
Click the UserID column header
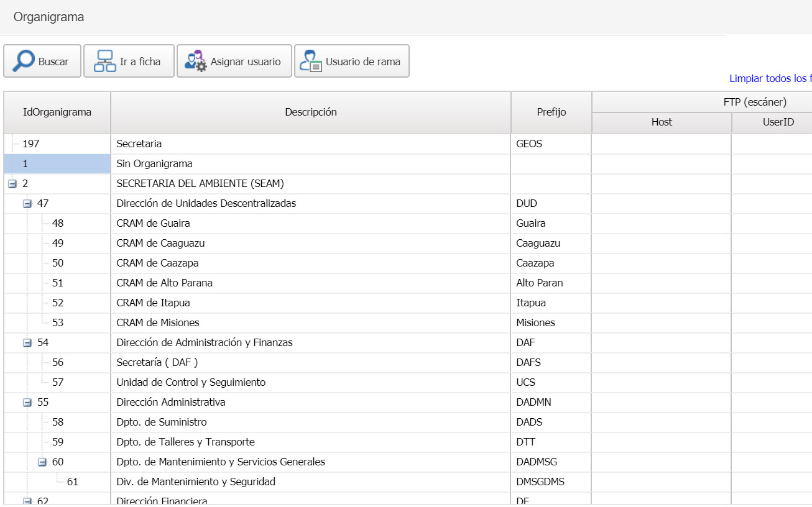(772, 122)
